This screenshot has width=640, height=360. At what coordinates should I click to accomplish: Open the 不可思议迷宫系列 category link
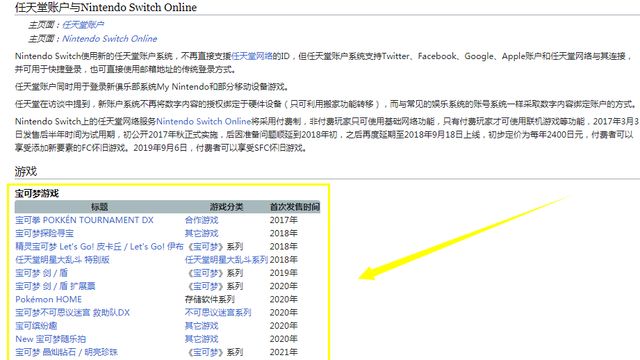[218, 313]
